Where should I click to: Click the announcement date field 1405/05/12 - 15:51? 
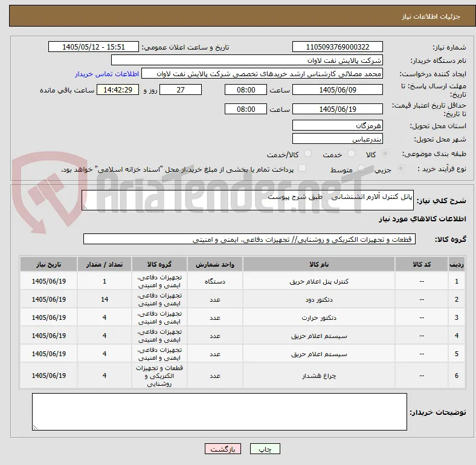coord(94,47)
